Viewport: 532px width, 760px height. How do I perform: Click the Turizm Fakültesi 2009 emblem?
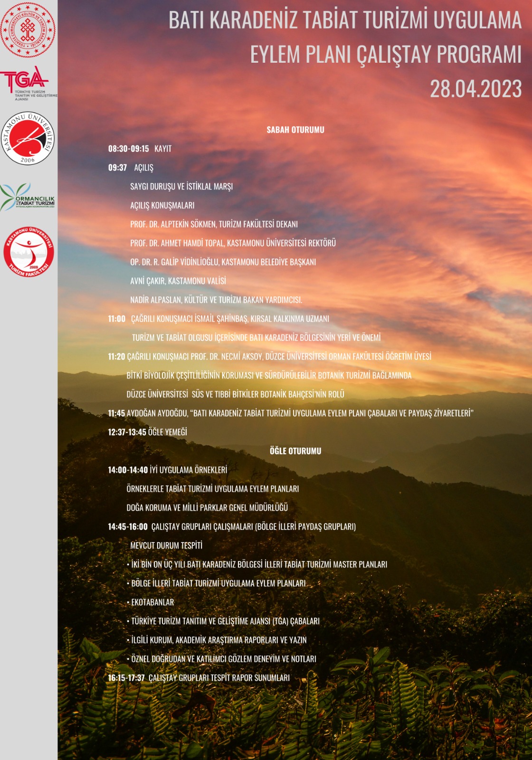(28, 252)
